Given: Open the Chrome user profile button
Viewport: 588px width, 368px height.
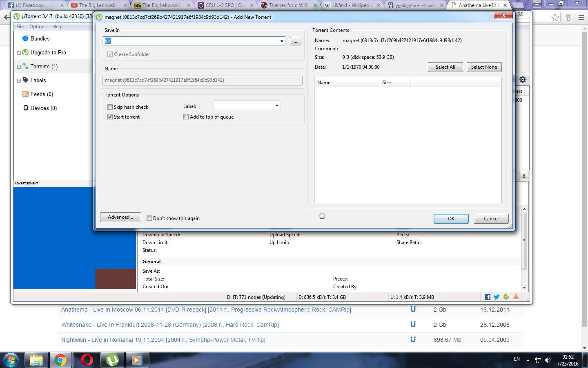Looking at the screenshot, I should tap(537, 4).
